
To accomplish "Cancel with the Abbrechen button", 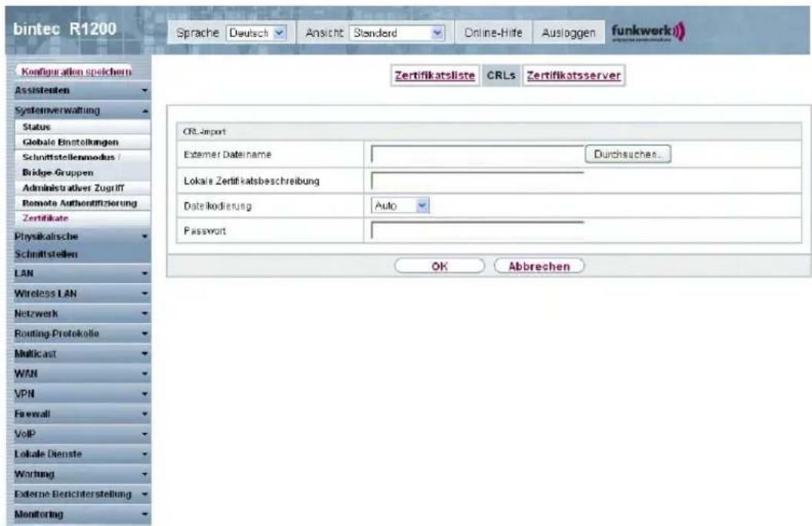I will pyautogui.click(x=539, y=266).
